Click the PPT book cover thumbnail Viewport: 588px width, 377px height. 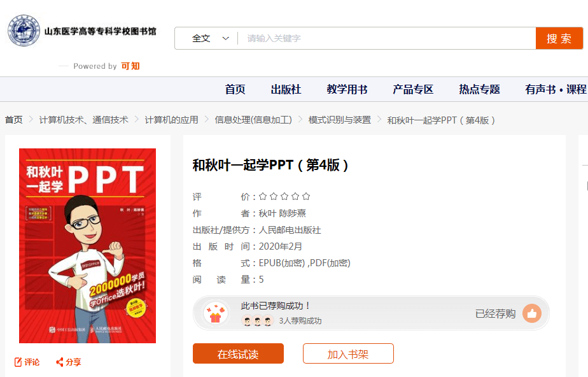[x=87, y=246]
